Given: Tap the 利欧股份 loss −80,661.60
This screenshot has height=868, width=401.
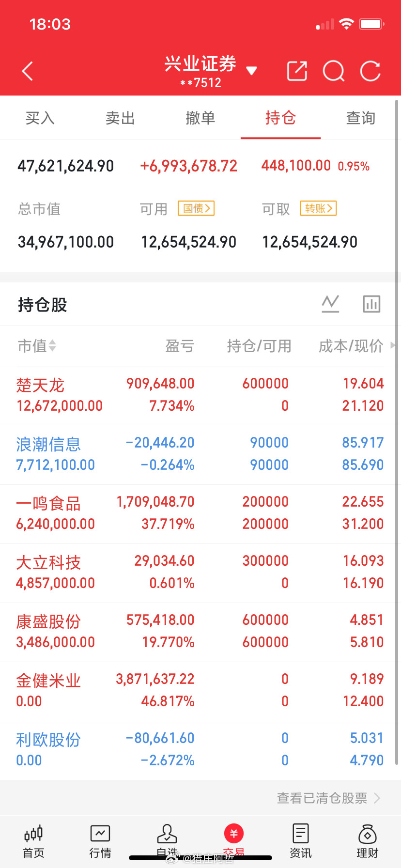Looking at the screenshot, I should tap(160, 738).
